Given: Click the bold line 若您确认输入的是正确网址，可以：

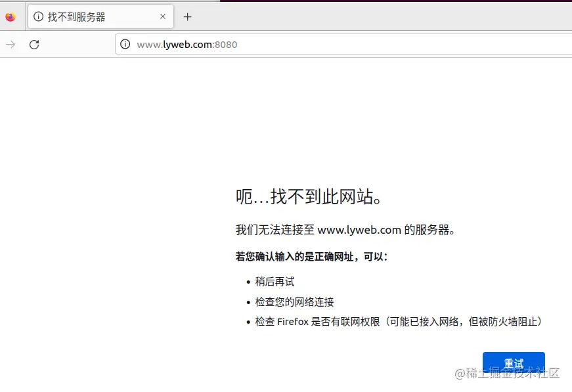Looking at the screenshot, I should pyautogui.click(x=311, y=257).
